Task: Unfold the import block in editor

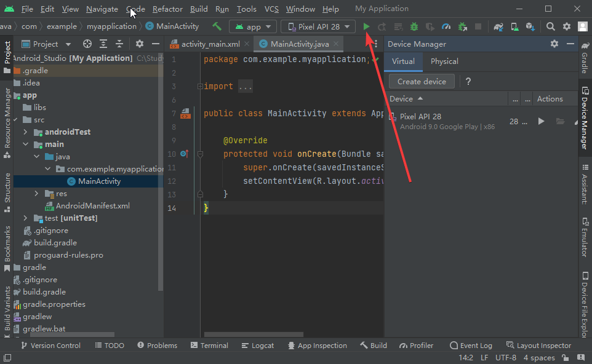Action: (200, 86)
